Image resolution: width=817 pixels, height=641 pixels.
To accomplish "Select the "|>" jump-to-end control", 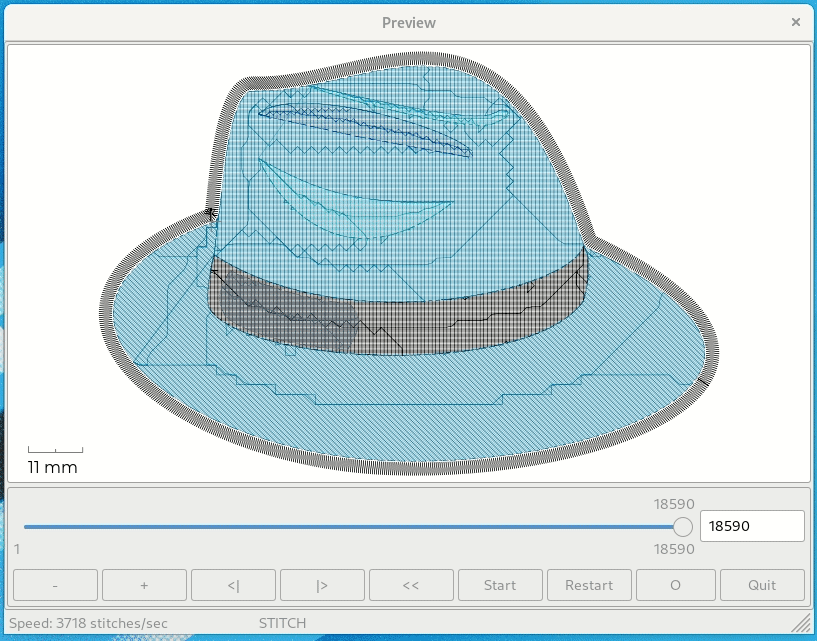I will [x=322, y=585].
